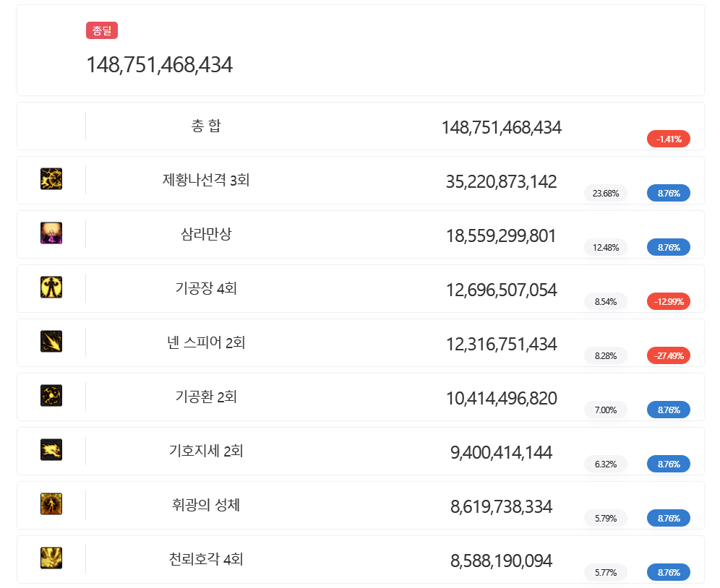Click the blue 8.76% badge for 제황나선격
This screenshot has height=588, width=720.
pyautogui.click(x=668, y=193)
